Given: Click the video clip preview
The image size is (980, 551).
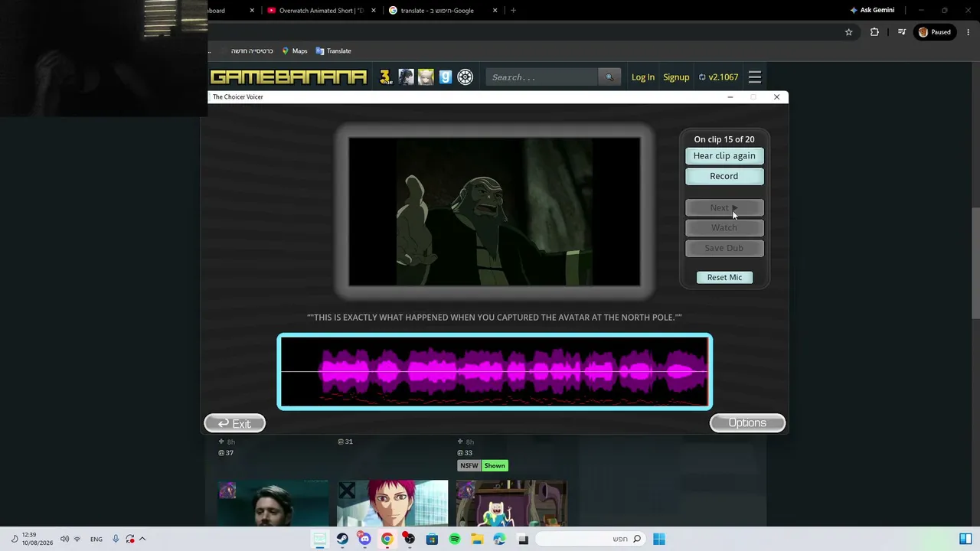Looking at the screenshot, I should [495, 211].
